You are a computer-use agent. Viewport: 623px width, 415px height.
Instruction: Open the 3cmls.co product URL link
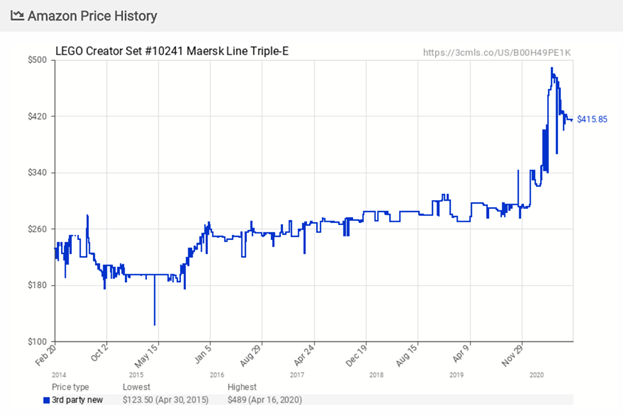497,51
